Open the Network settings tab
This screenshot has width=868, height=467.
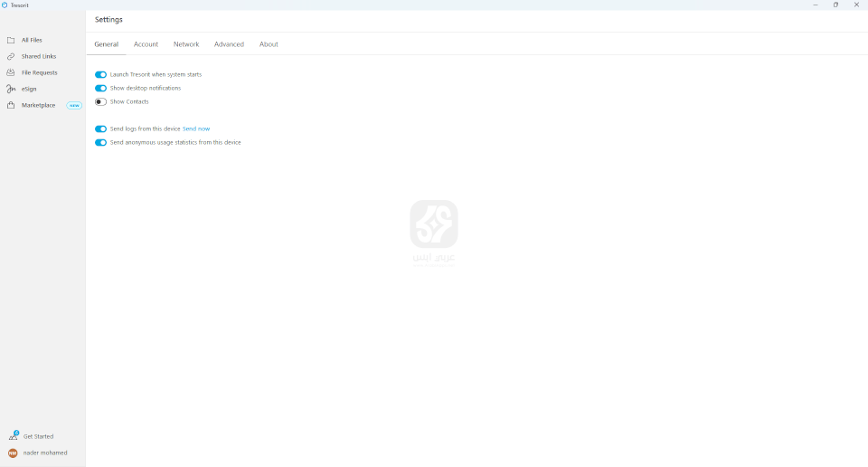coord(186,44)
